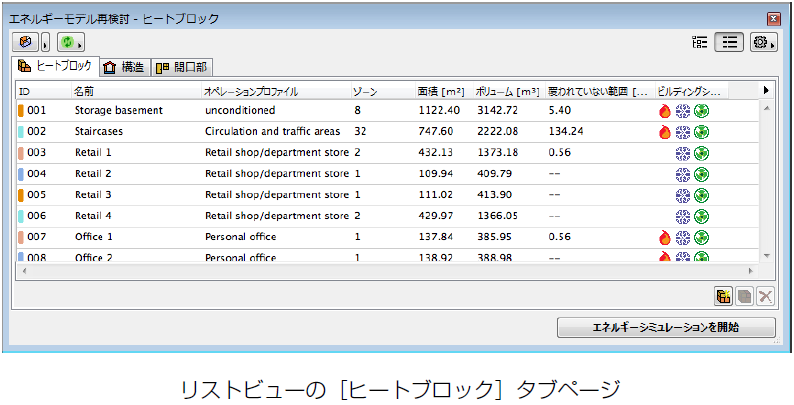Screen dimensions: 794x405
Task: Click the green update zones button
Action: tap(71, 42)
